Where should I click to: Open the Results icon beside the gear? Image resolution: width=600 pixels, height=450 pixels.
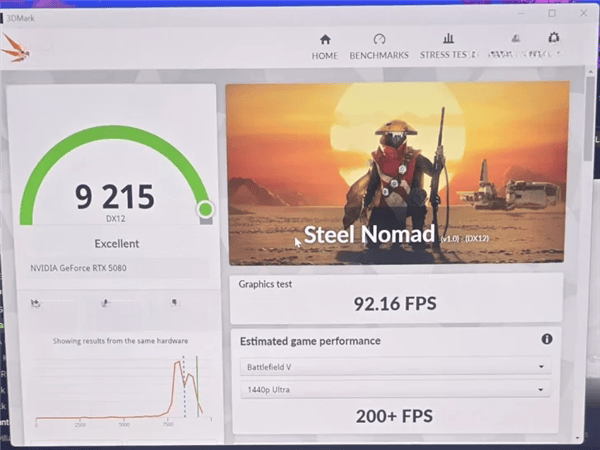516,38
